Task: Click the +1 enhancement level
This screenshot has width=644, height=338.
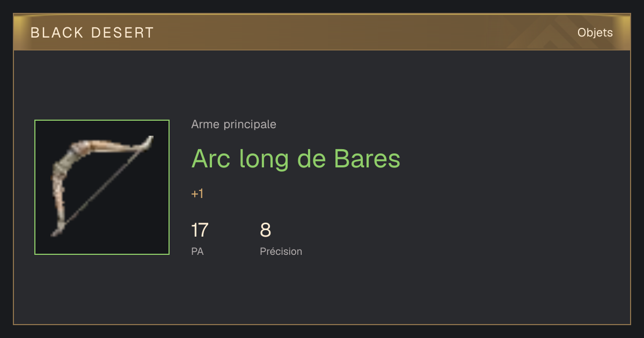Action: (x=197, y=194)
